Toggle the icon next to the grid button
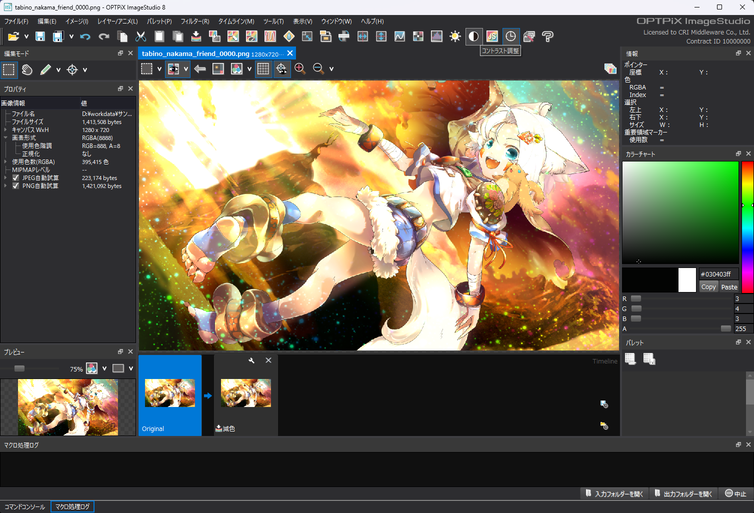The width and height of the screenshot is (754, 513). click(282, 69)
